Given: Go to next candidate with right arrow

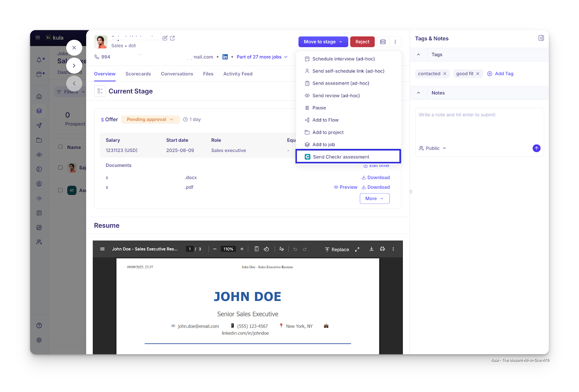Looking at the screenshot, I should pyautogui.click(x=74, y=66).
